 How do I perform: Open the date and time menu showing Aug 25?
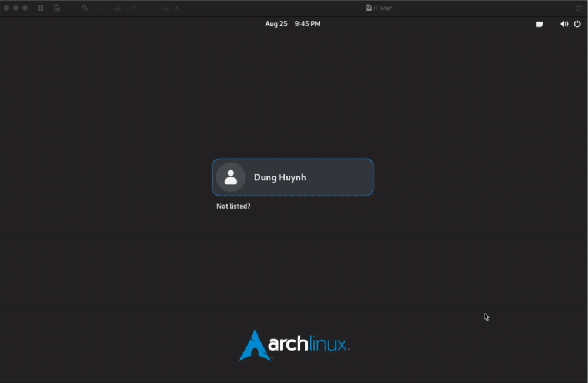click(292, 24)
